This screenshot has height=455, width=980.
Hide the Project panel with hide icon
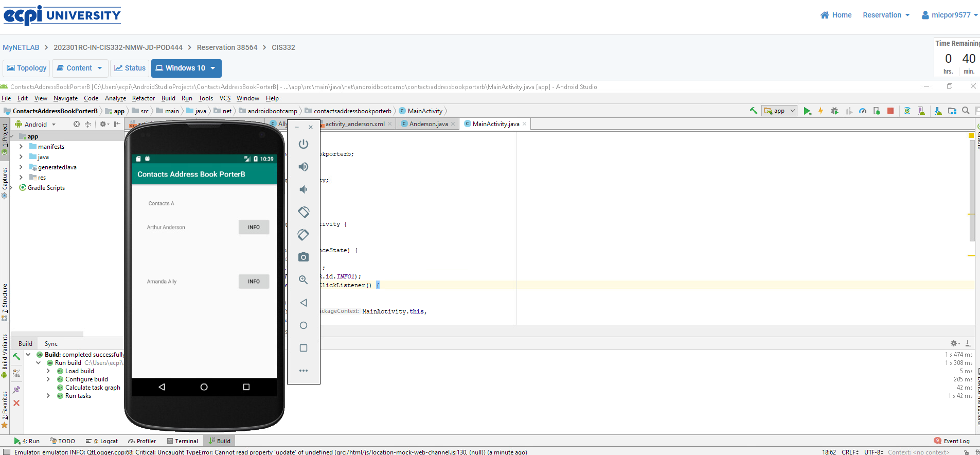pyautogui.click(x=117, y=124)
